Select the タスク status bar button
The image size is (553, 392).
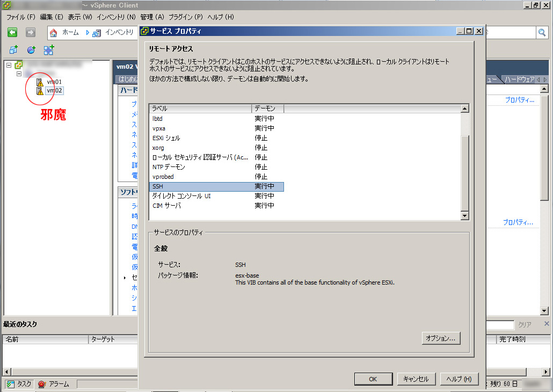(x=19, y=384)
